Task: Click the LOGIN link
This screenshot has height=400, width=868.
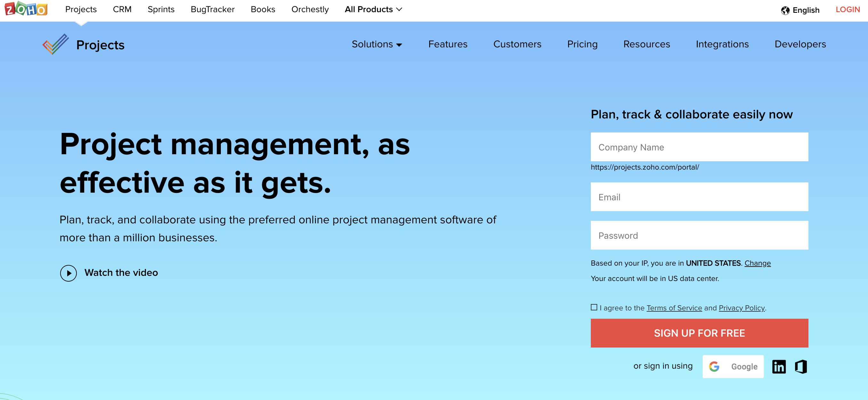Action: (x=848, y=10)
